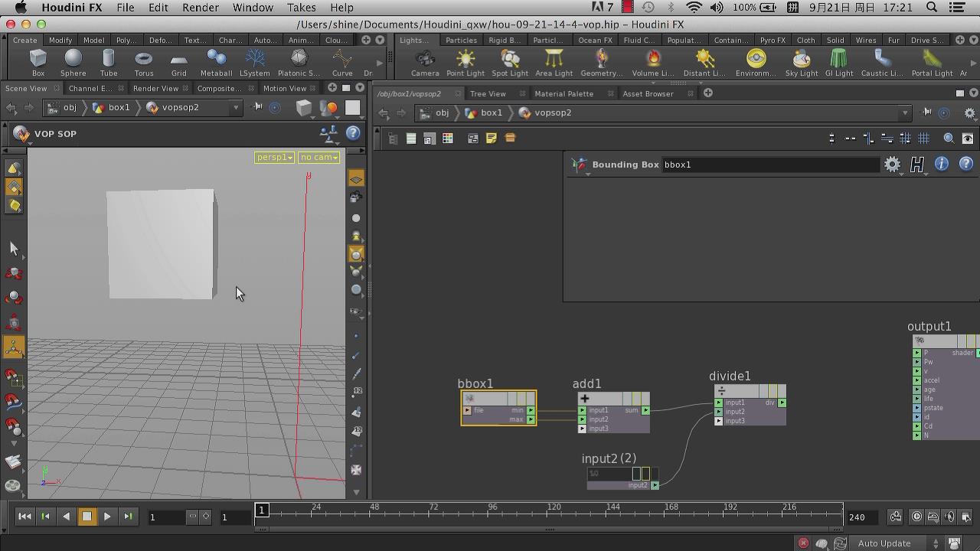This screenshot has height=551, width=980.
Task: Select the Metaball shelf tool
Action: click(x=216, y=63)
